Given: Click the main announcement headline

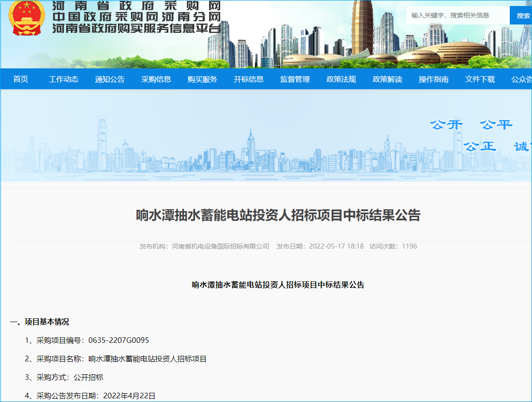Looking at the screenshot, I should click(x=278, y=216).
